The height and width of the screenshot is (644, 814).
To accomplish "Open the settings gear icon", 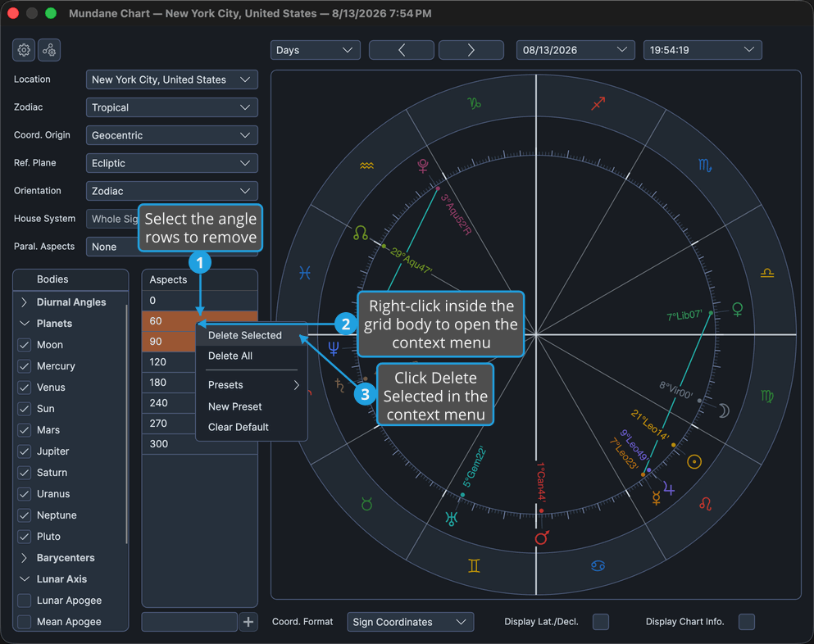I will point(24,50).
